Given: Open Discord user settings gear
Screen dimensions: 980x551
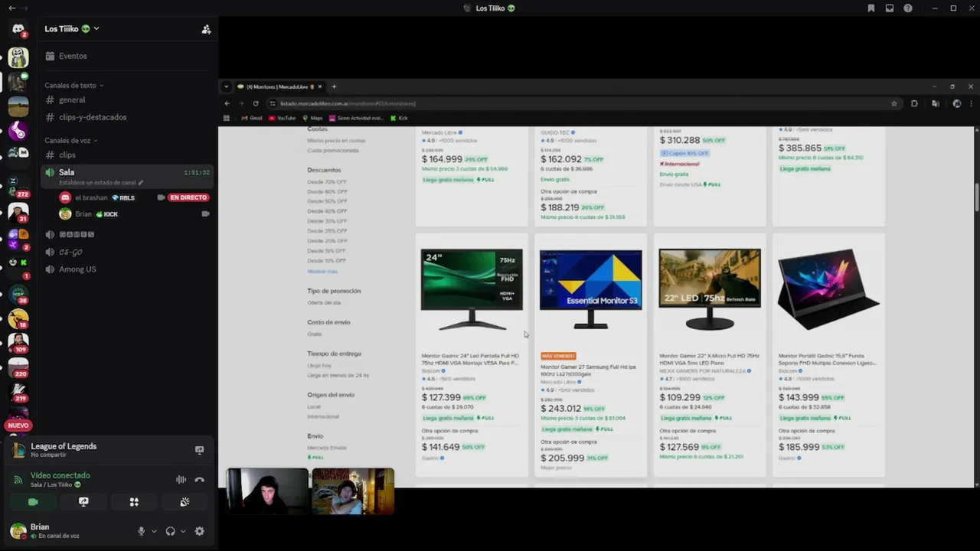Looking at the screenshot, I should (x=199, y=531).
